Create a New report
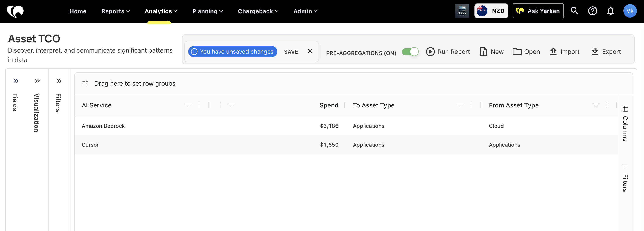This screenshot has height=231, width=644. coord(492,52)
